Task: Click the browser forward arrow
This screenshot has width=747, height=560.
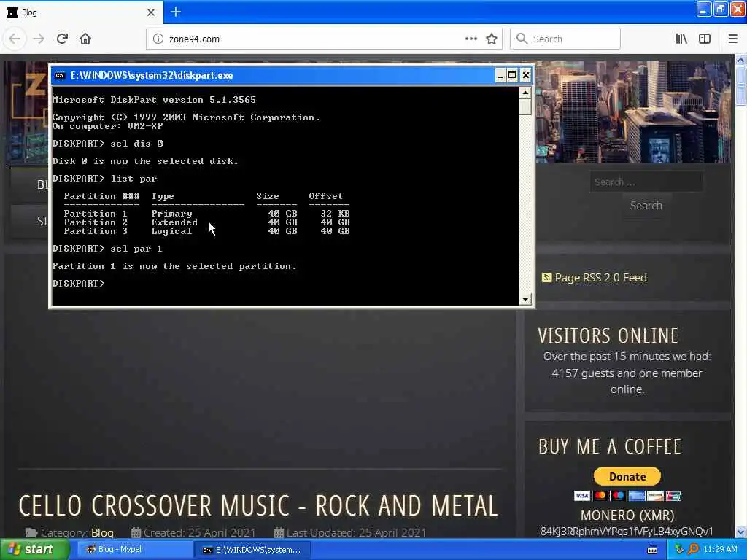Action: (x=39, y=39)
